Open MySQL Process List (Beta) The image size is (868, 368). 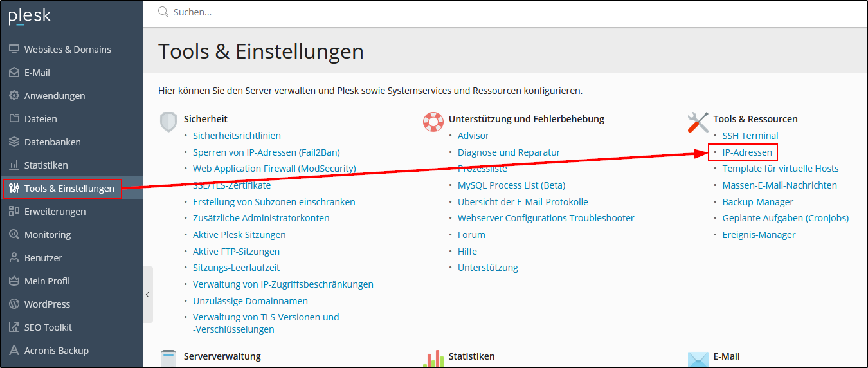click(x=511, y=185)
